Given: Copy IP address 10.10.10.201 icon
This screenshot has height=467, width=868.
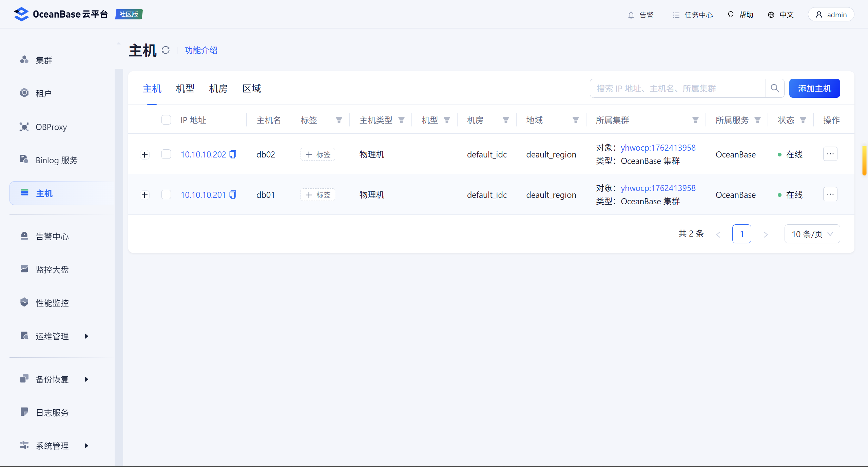Looking at the screenshot, I should 233,195.
